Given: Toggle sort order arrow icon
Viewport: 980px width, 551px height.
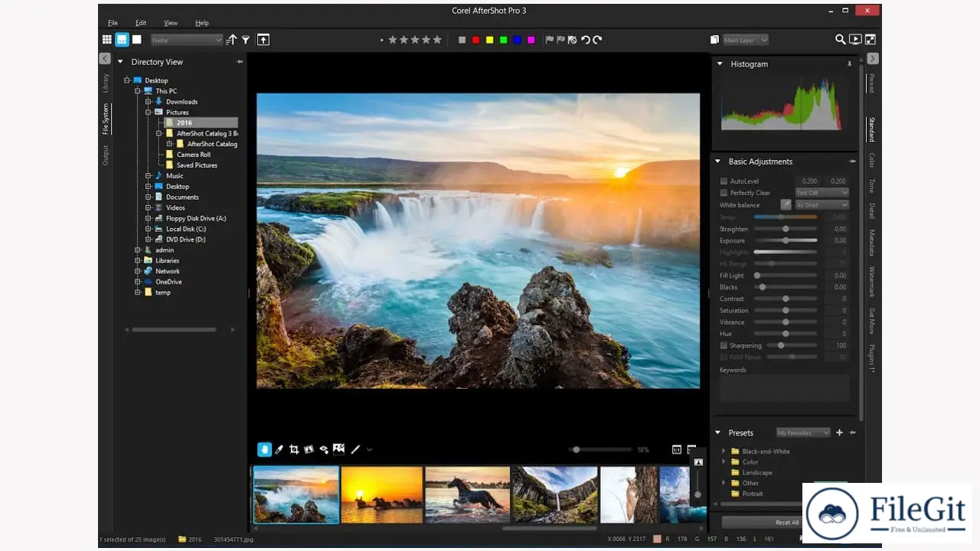Looking at the screenshot, I should (x=231, y=40).
